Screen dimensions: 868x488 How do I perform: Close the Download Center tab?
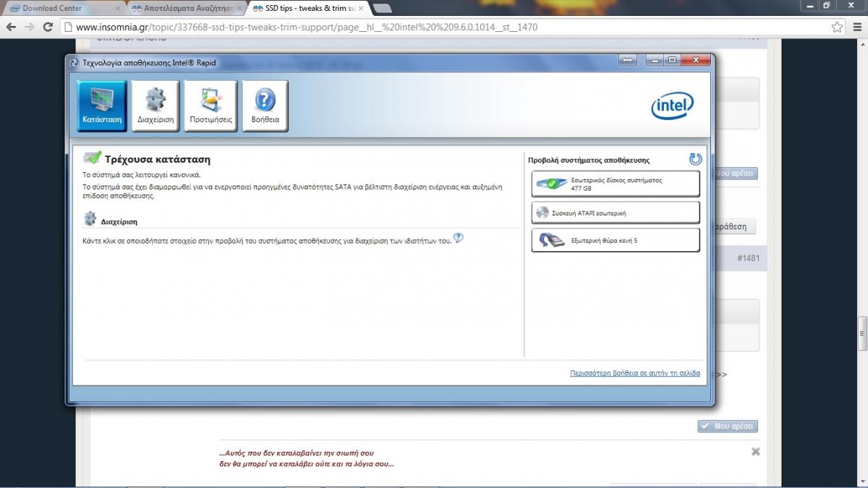coord(118,9)
